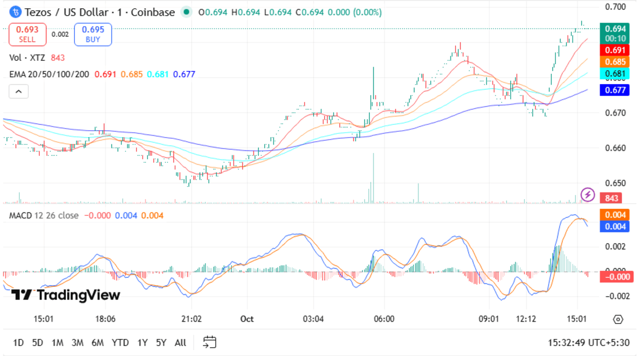
Task: Select the 1Y time range
Action: coord(143,343)
